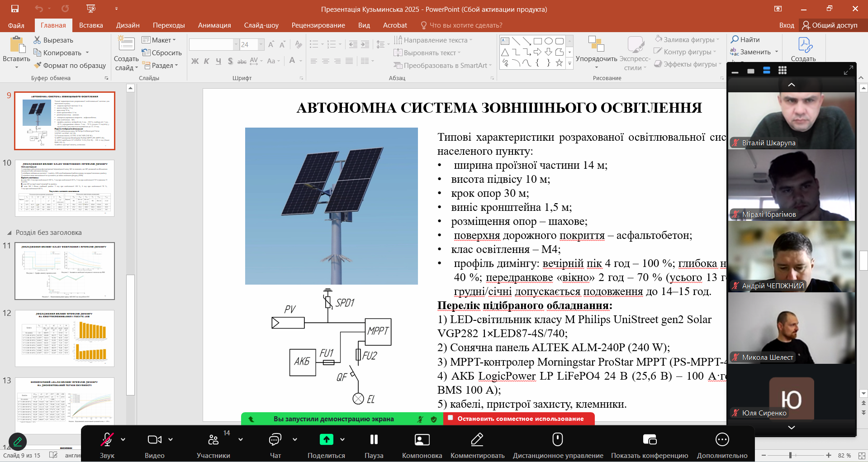Switch to the Вставка ribbon tab

pyautogui.click(x=91, y=25)
